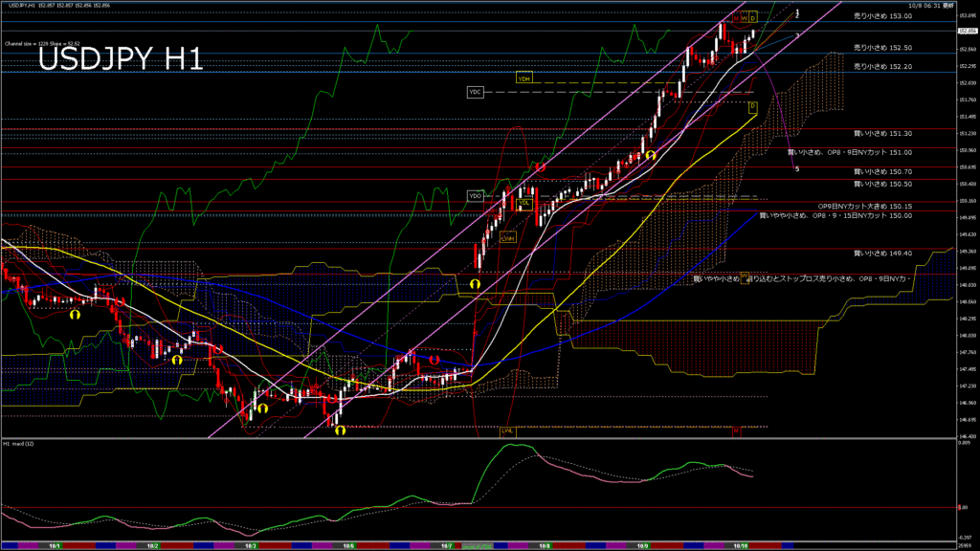Click the current price tag 152.856
Image resolution: width=980 pixels, height=551 pixels.
click(x=960, y=32)
